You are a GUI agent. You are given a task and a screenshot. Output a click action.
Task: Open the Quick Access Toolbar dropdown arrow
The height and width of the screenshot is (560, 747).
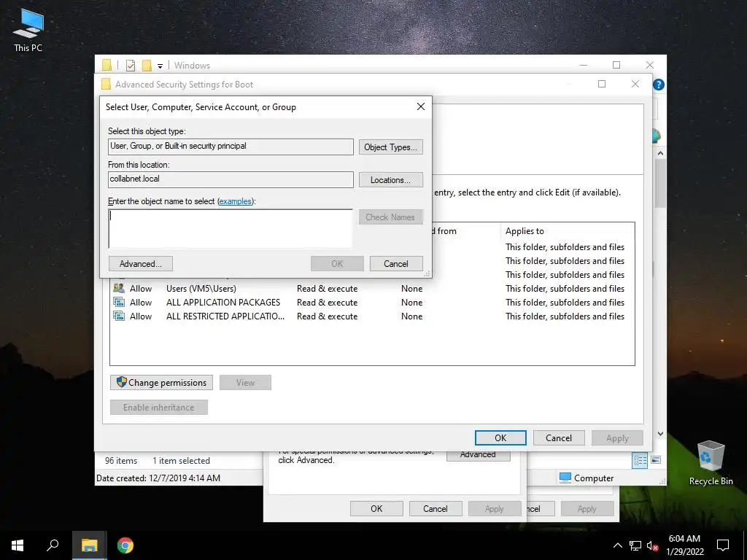(x=160, y=66)
